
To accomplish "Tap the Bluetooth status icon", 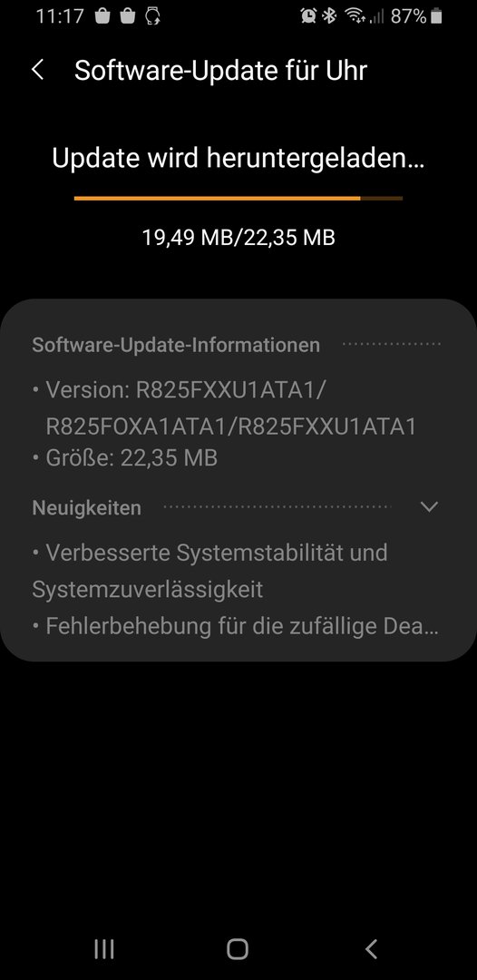I will click(x=329, y=16).
